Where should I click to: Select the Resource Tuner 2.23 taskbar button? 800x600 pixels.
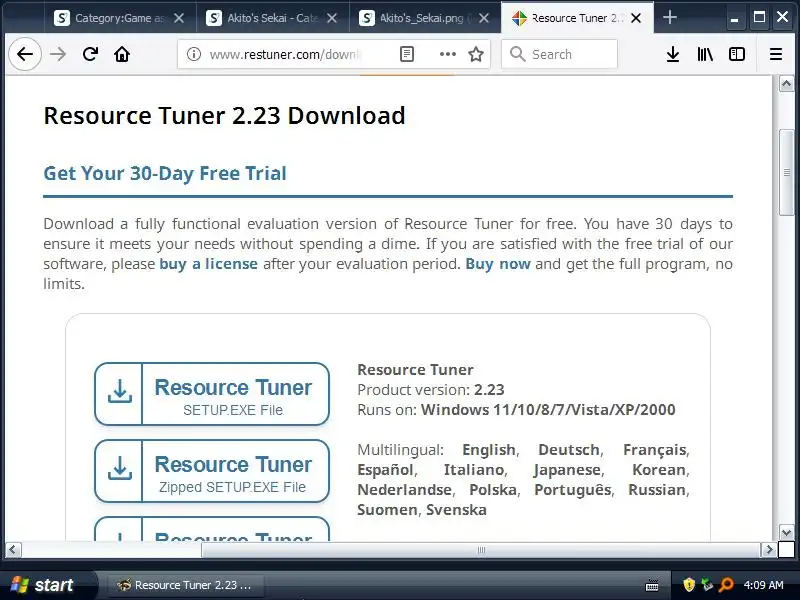(185, 585)
